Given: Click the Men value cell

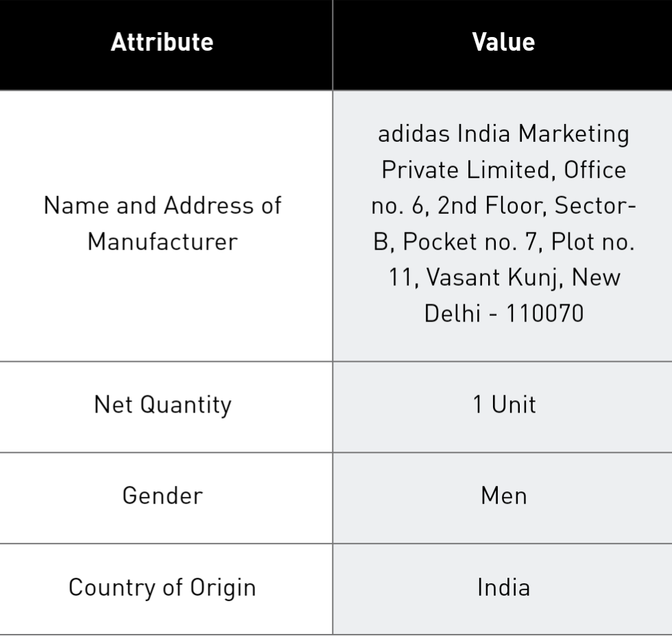Looking at the screenshot, I should pos(503,498).
